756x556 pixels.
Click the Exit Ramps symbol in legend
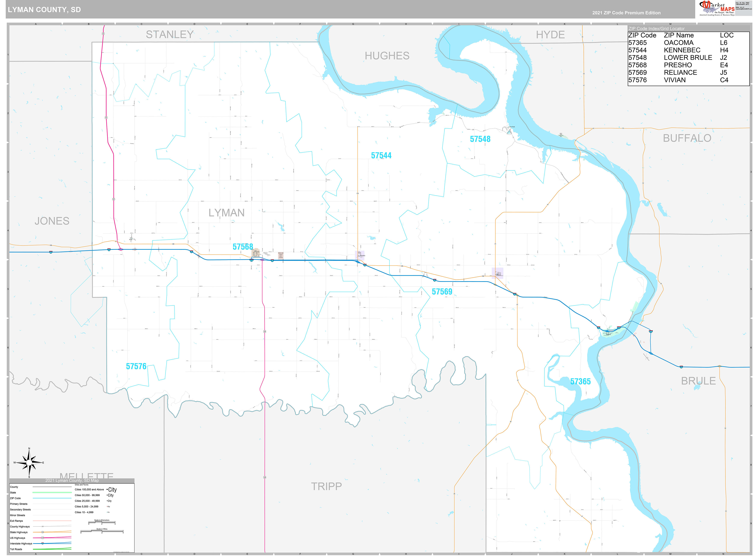pyautogui.click(x=52, y=521)
